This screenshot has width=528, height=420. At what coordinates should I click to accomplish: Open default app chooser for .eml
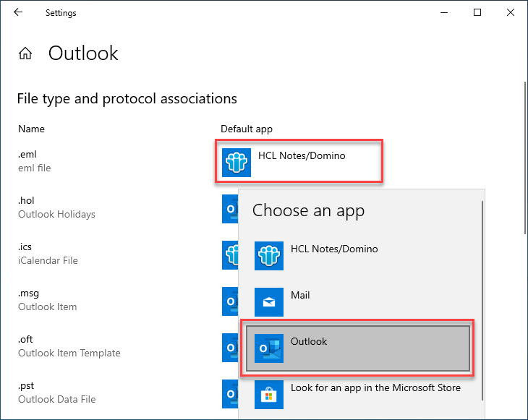point(299,161)
